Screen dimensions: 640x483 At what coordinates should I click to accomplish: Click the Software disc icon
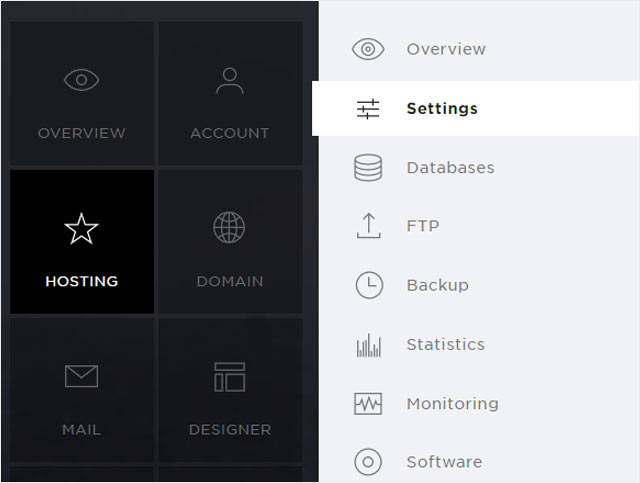[368, 462]
